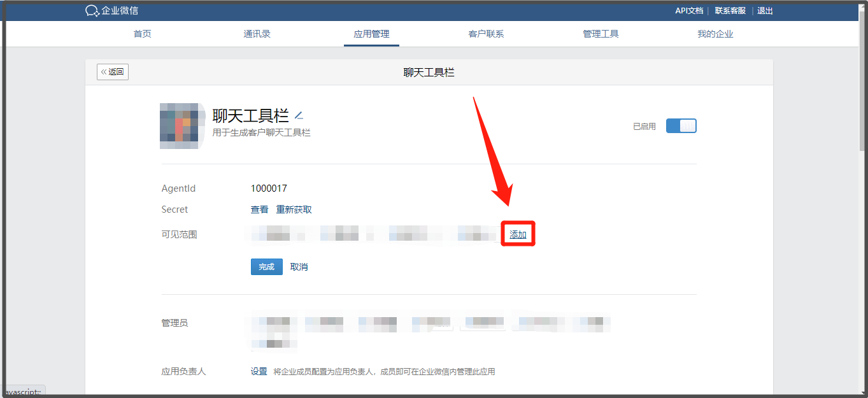Click 查看 to view the Secret
This screenshot has width=868, height=398.
[x=259, y=210]
